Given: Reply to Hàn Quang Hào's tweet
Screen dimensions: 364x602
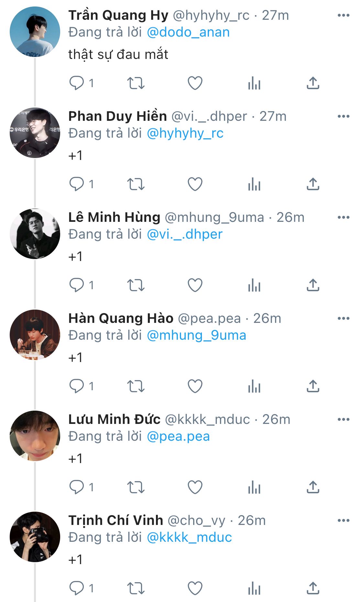Looking at the screenshot, I should [x=77, y=386].
